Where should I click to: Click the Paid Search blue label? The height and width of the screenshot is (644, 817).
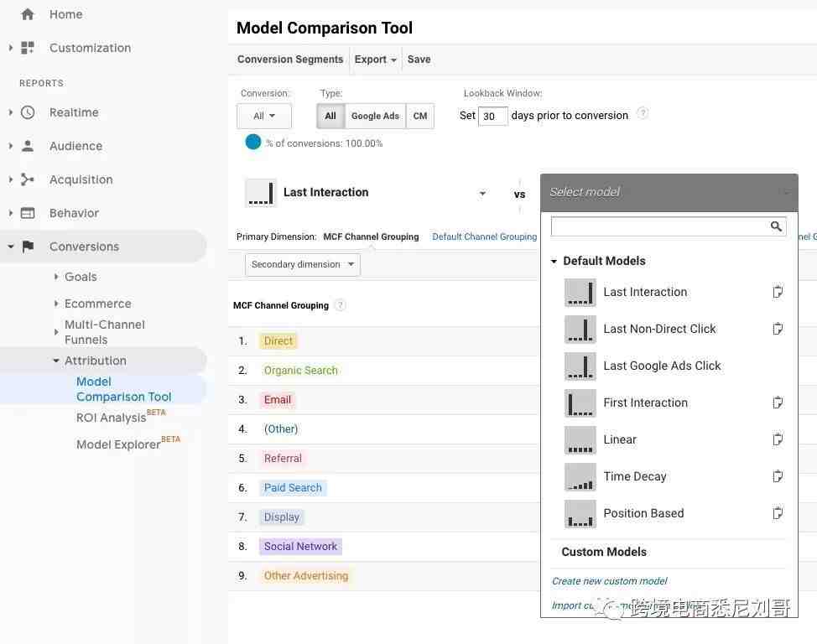click(293, 488)
